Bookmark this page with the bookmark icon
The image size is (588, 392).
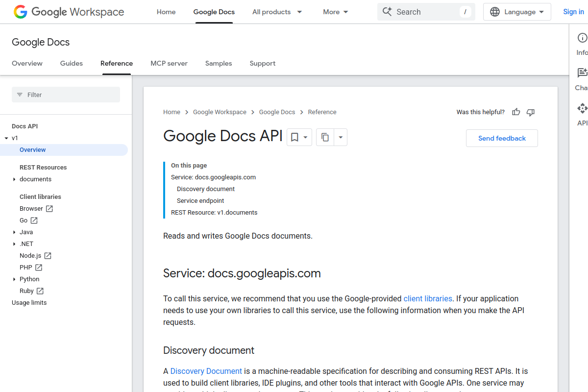pos(294,138)
